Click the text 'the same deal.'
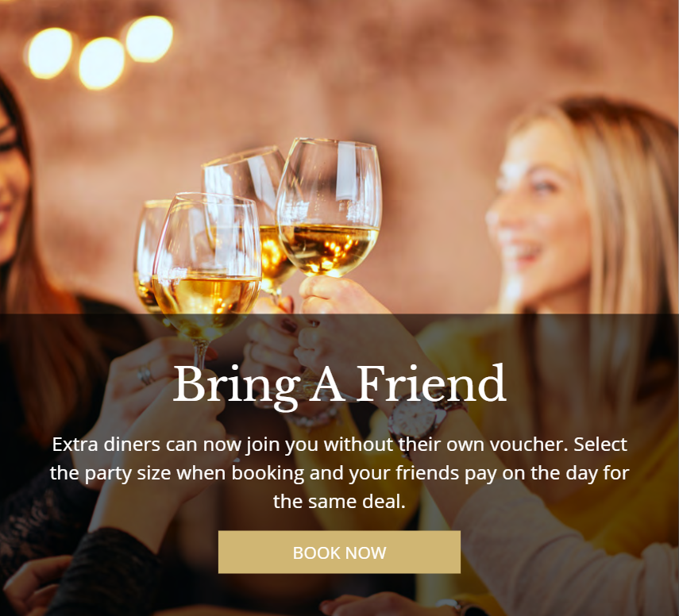 tap(339, 502)
